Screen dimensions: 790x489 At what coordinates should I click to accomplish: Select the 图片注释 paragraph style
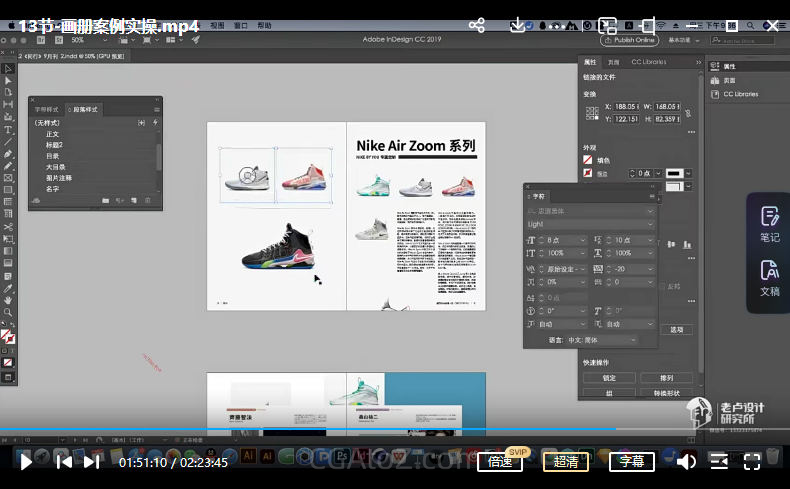coord(59,177)
